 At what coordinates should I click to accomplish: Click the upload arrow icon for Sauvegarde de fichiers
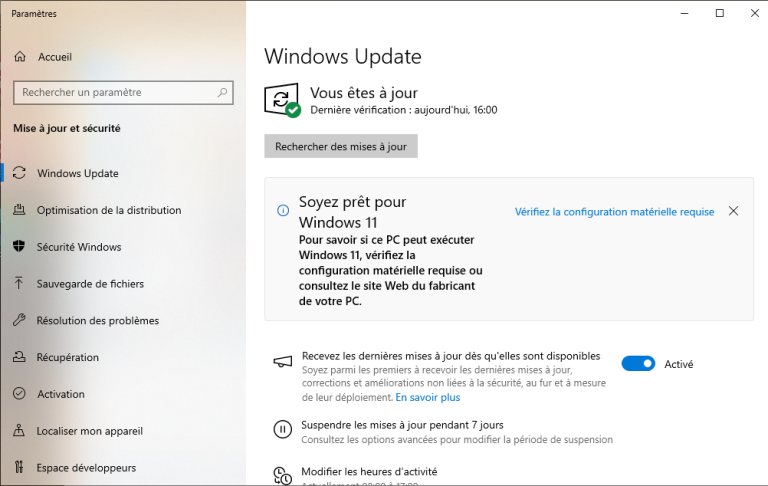click(19, 283)
